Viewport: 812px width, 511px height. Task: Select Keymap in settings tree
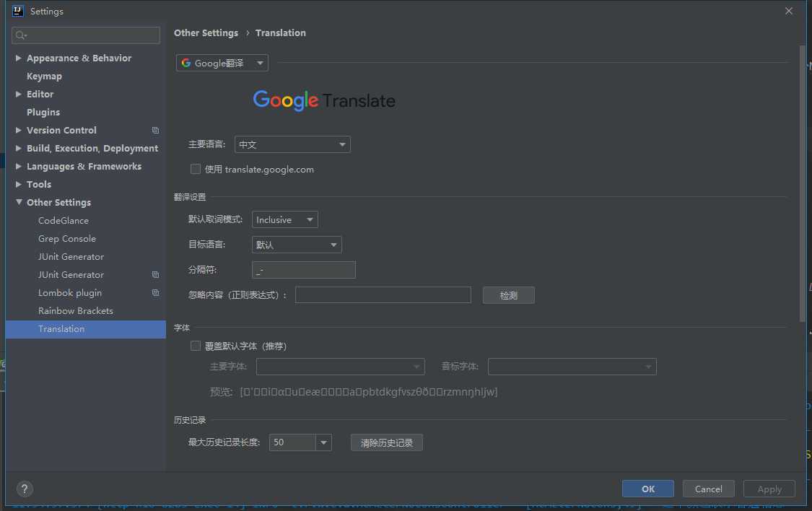[x=44, y=76]
